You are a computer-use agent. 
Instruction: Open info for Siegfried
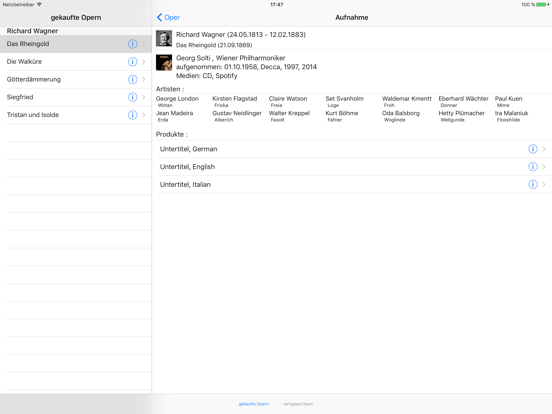coord(132,97)
